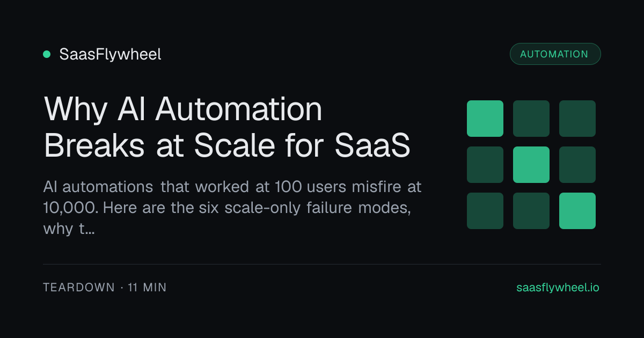Click the bright green center grid square
This screenshot has width=644, height=338.
click(531, 165)
